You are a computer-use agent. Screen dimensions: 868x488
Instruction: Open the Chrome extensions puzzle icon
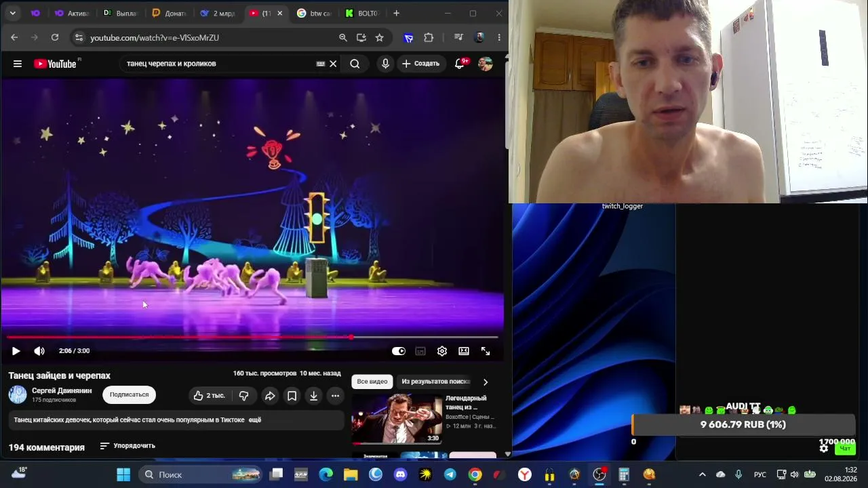pos(429,38)
